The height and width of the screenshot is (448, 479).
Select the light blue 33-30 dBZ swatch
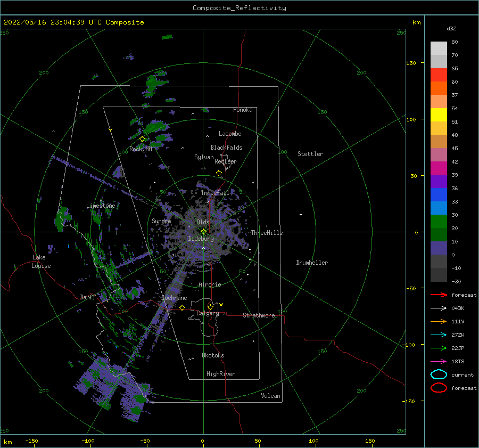[439, 208]
